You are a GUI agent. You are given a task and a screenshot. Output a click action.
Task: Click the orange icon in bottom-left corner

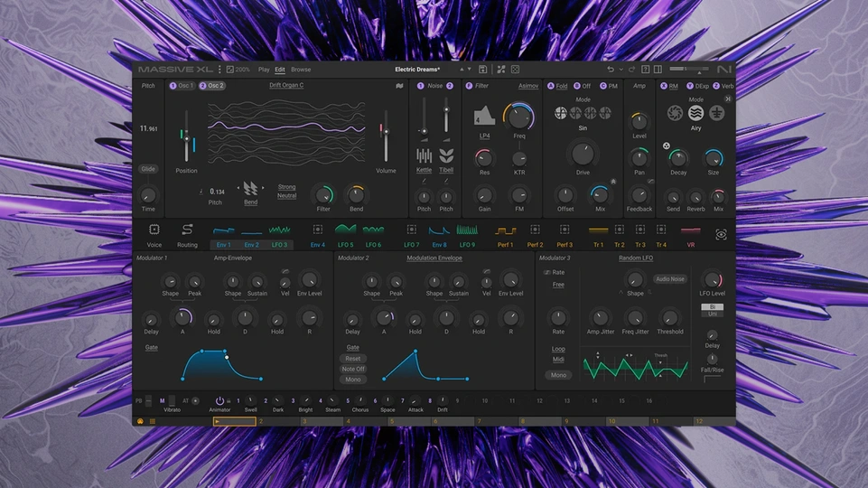(x=140, y=421)
